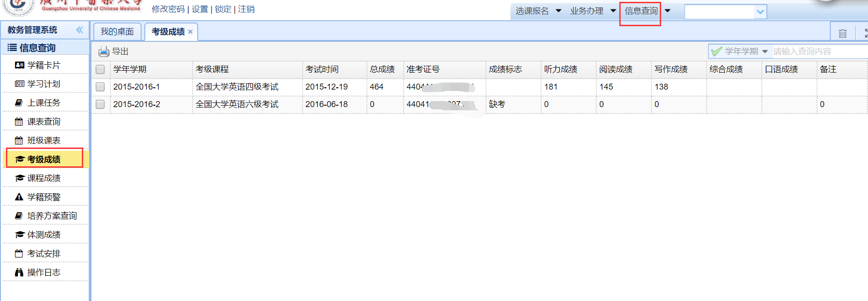Viewport: 868px width, 301px height.
Task: Toggle the select-all checkbox in table header
Action: tap(100, 69)
